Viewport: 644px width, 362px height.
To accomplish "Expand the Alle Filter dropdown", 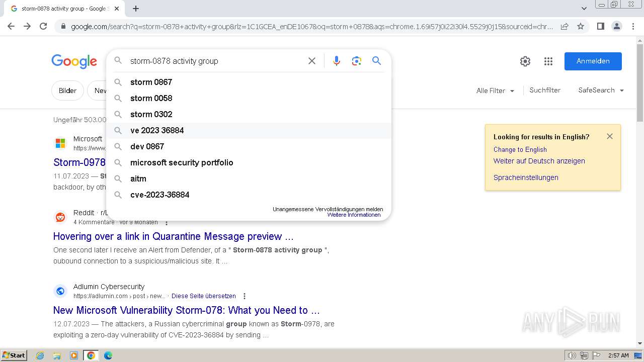I will click(496, 90).
